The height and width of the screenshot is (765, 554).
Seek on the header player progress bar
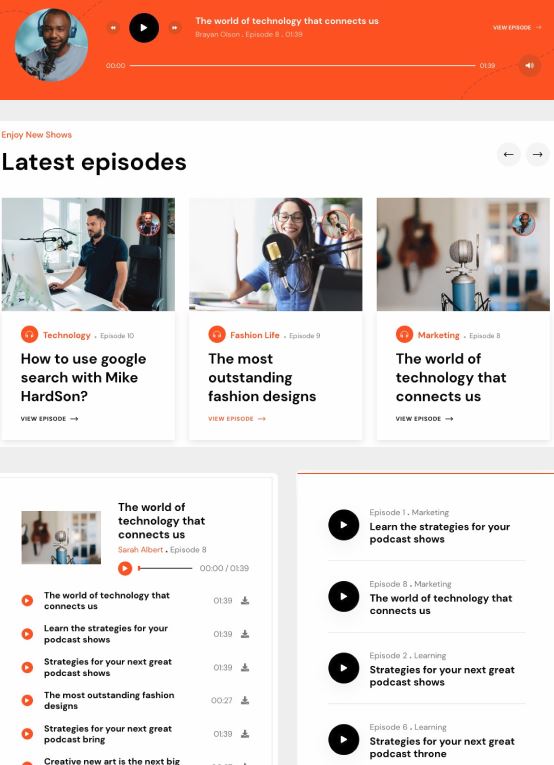click(302, 65)
